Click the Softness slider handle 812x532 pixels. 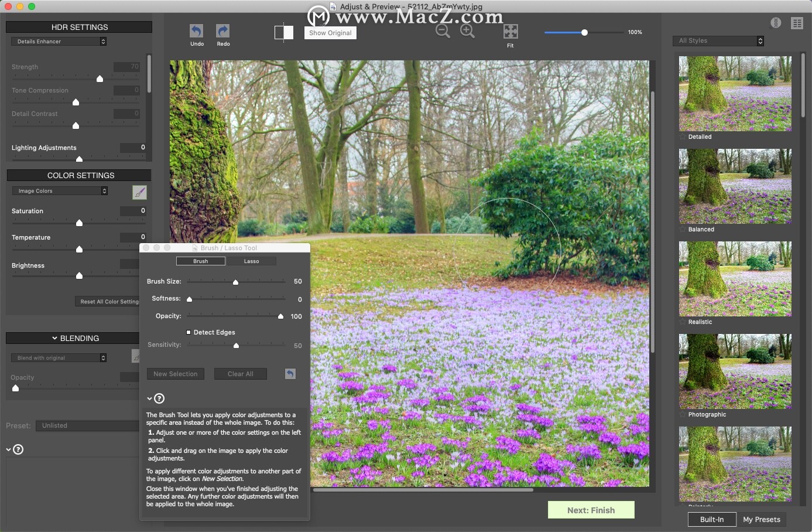click(x=189, y=299)
